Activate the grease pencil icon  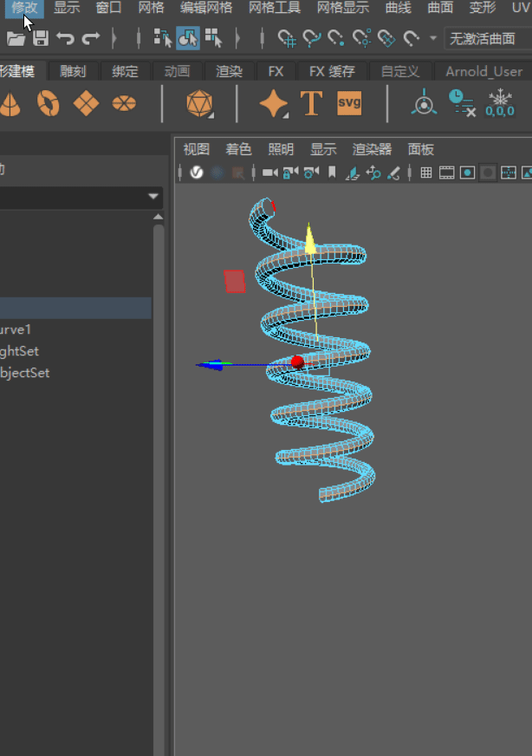(x=393, y=173)
